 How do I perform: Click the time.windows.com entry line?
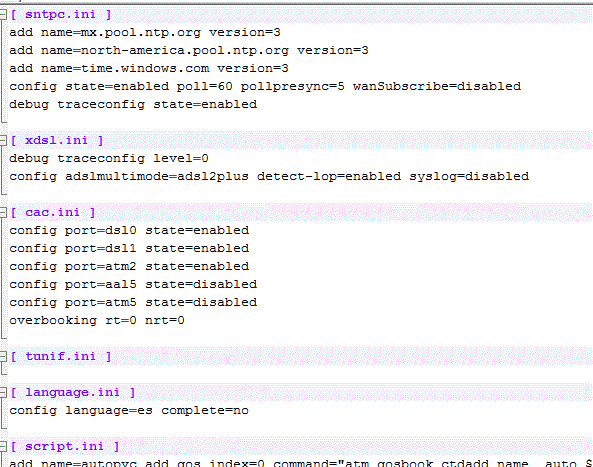point(149,68)
